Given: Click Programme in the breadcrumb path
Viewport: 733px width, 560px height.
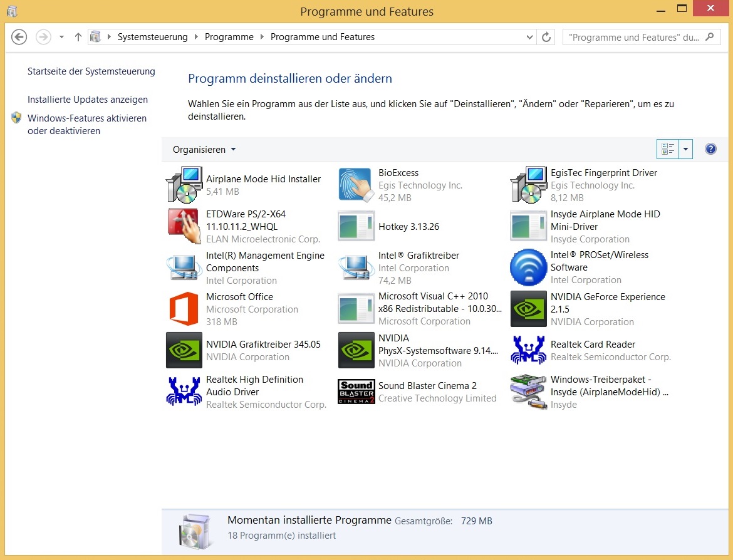Looking at the screenshot, I should pyautogui.click(x=229, y=37).
